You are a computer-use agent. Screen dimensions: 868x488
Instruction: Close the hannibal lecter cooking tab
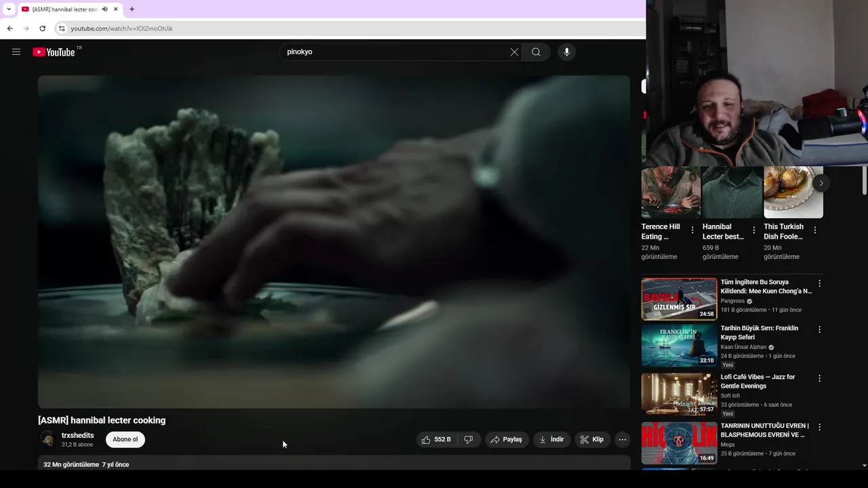115,9
